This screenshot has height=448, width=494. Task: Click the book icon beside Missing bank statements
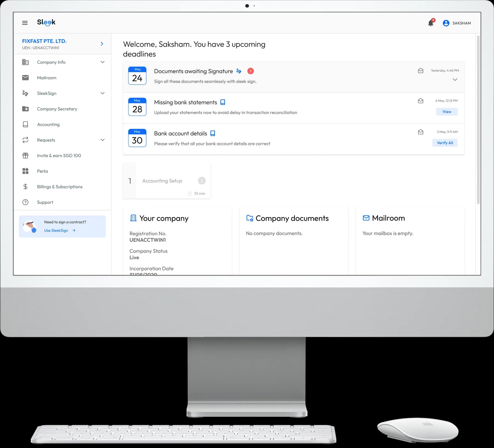tap(223, 102)
